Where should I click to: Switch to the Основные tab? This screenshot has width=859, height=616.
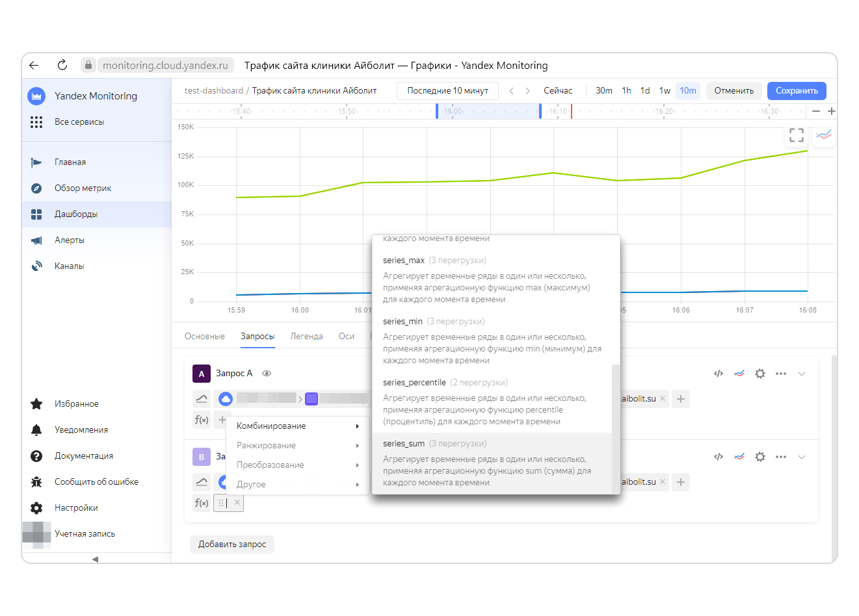pyautogui.click(x=205, y=337)
